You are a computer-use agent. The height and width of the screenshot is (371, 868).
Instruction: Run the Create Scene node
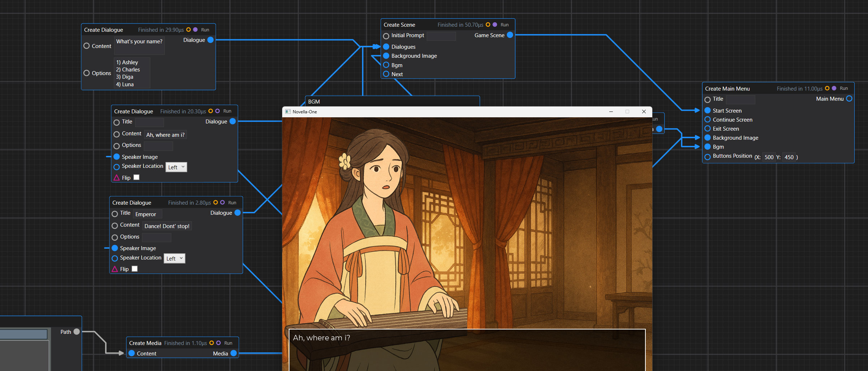(x=504, y=25)
